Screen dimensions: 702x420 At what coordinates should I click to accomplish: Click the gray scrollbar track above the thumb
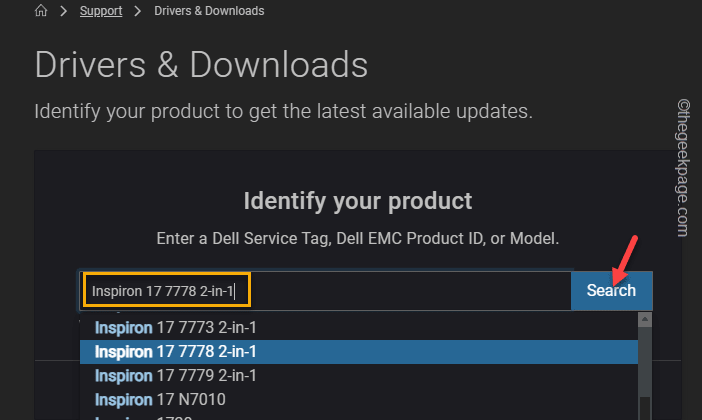coord(645,362)
